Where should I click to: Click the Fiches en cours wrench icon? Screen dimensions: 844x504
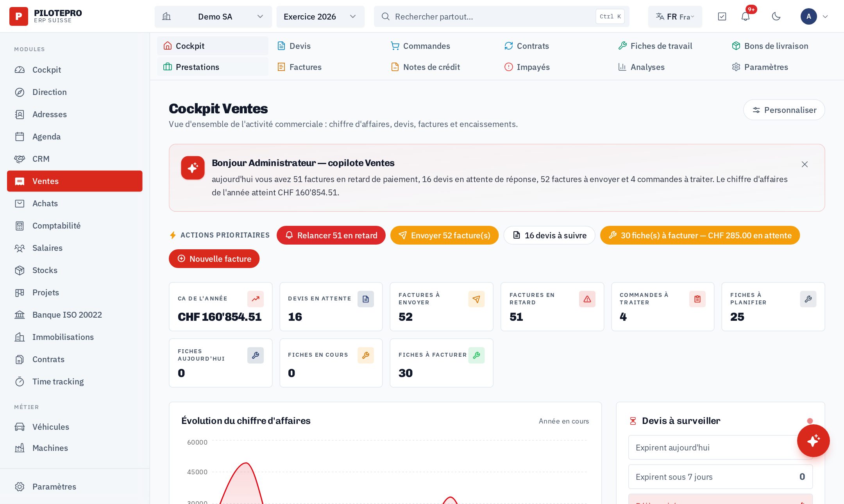(x=366, y=356)
